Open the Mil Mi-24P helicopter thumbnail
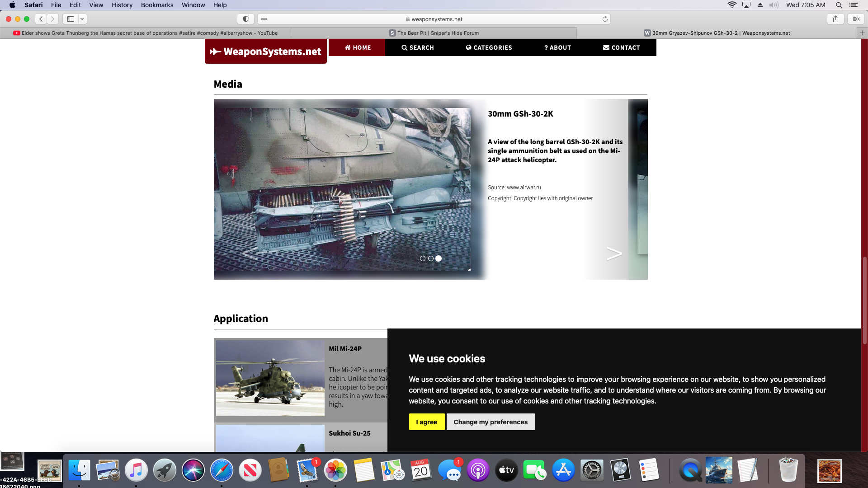Image resolution: width=868 pixels, height=488 pixels. coord(270,378)
